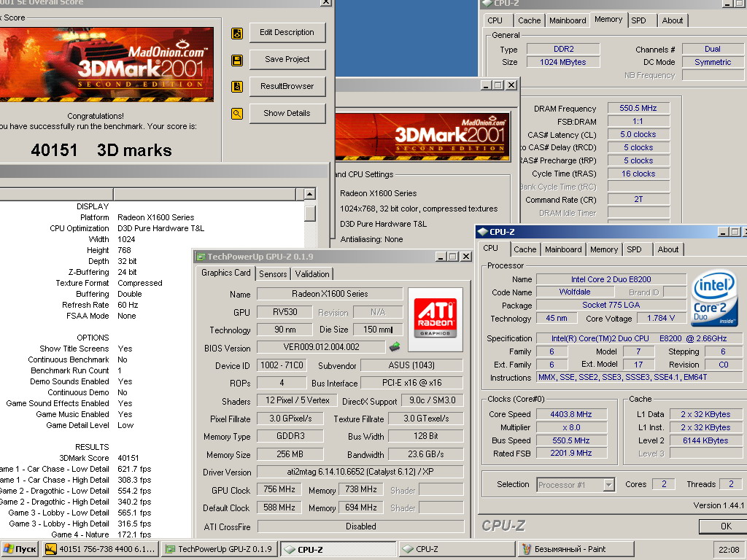
Task: Select the Mainboard tab in back CPU-Z window
Action: (568, 20)
